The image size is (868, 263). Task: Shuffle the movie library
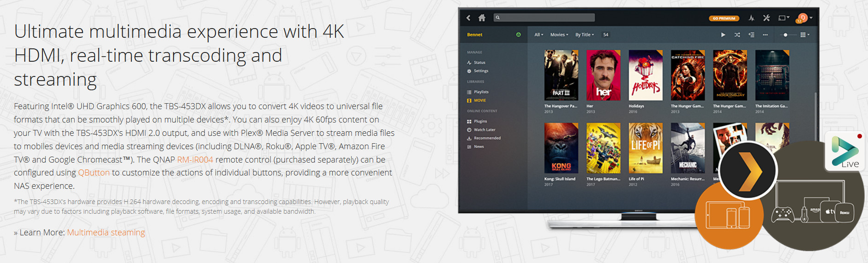(x=737, y=35)
